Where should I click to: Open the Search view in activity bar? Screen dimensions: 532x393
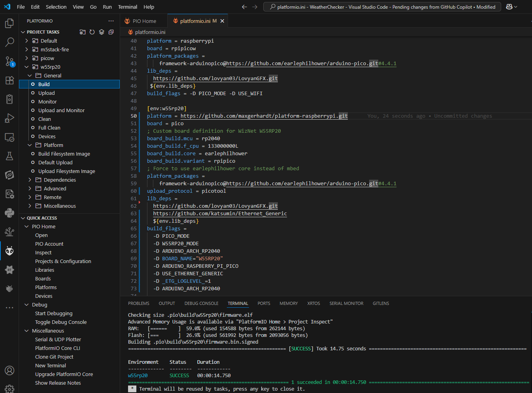click(9, 42)
